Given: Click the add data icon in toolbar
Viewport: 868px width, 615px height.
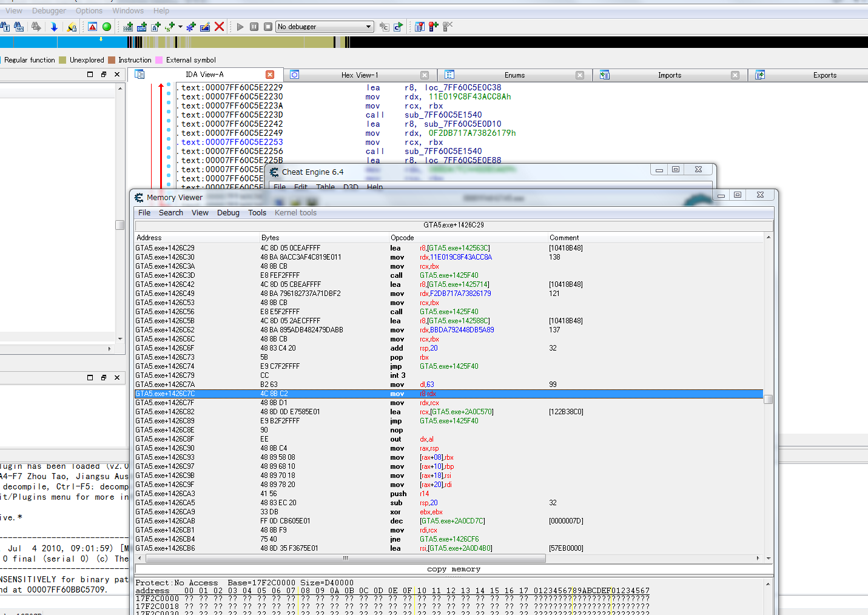Looking at the screenshot, I should [142, 27].
